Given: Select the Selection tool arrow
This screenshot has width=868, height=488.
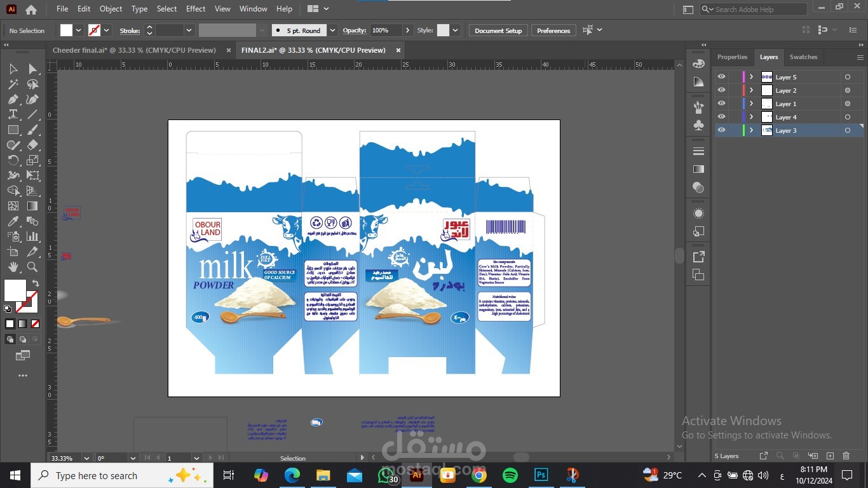Looking at the screenshot, I should (13, 69).
